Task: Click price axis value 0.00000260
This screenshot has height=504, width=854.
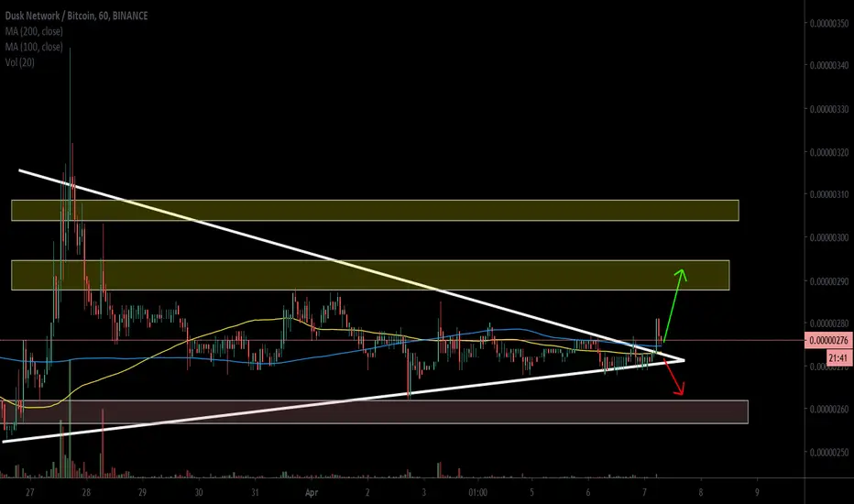Action: pos(829,410)
